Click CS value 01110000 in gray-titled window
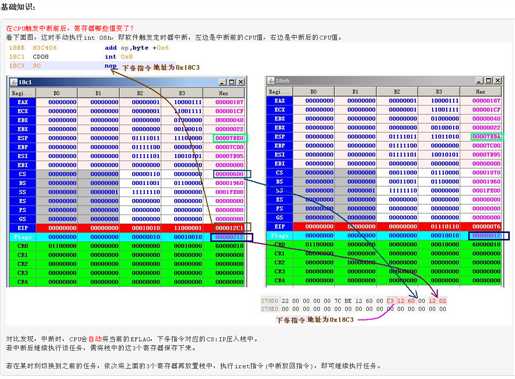Image resolution: width=515 pixels, height=379 pixels. pyautogui.click(x=445, y=173)
